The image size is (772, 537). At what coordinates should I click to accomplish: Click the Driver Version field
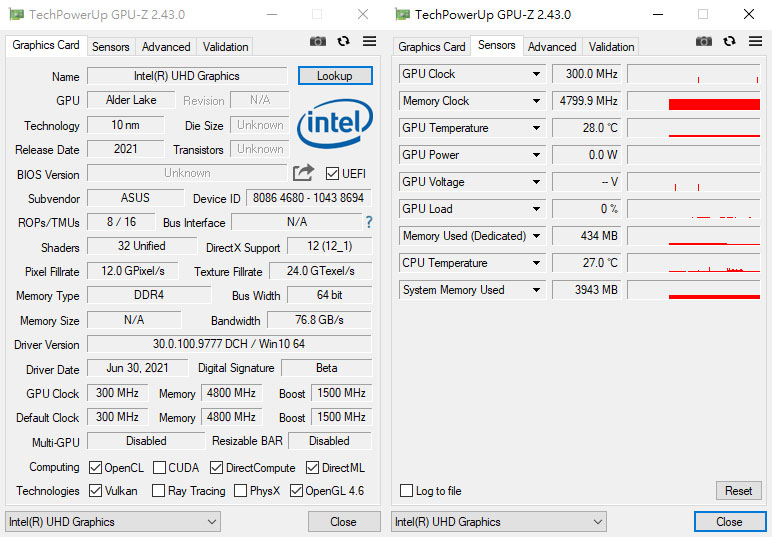(229, 344)
